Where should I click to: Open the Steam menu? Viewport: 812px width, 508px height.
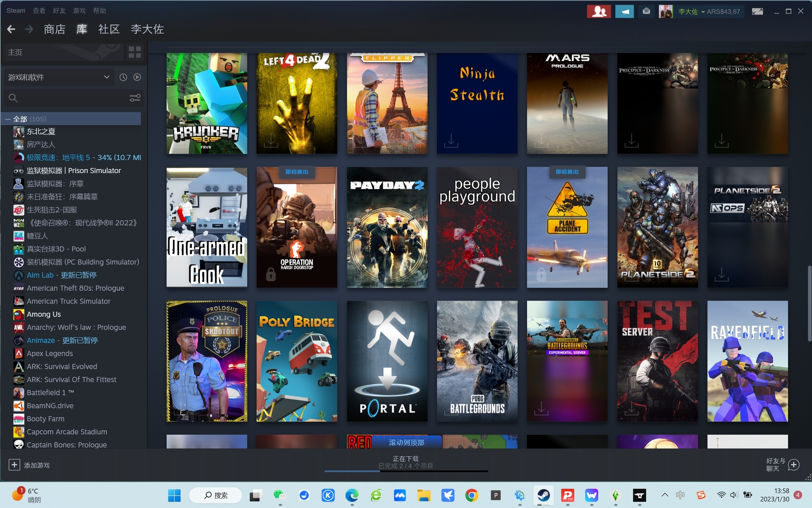click(x=16, y=11)
